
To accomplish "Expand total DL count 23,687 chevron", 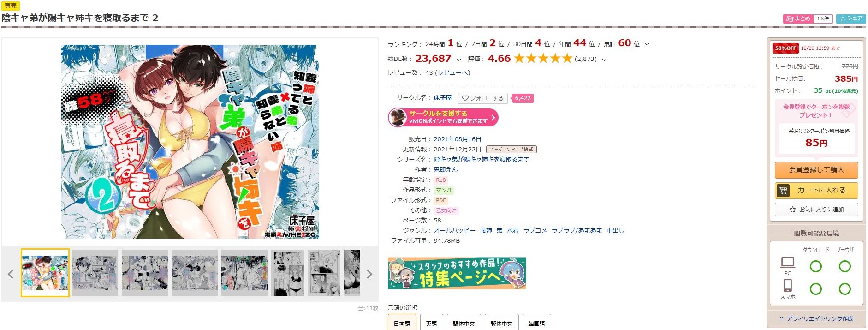I will tap(458, 60).
